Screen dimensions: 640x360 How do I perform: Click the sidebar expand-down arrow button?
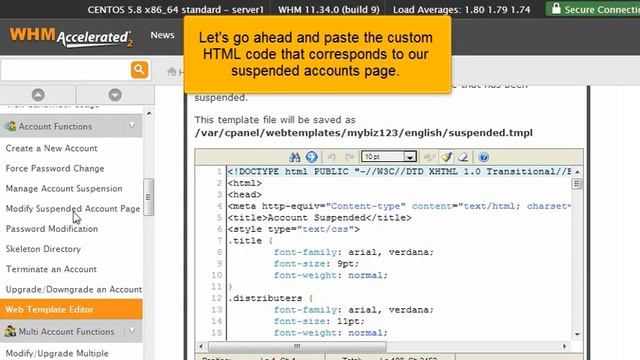pos(115,95)
